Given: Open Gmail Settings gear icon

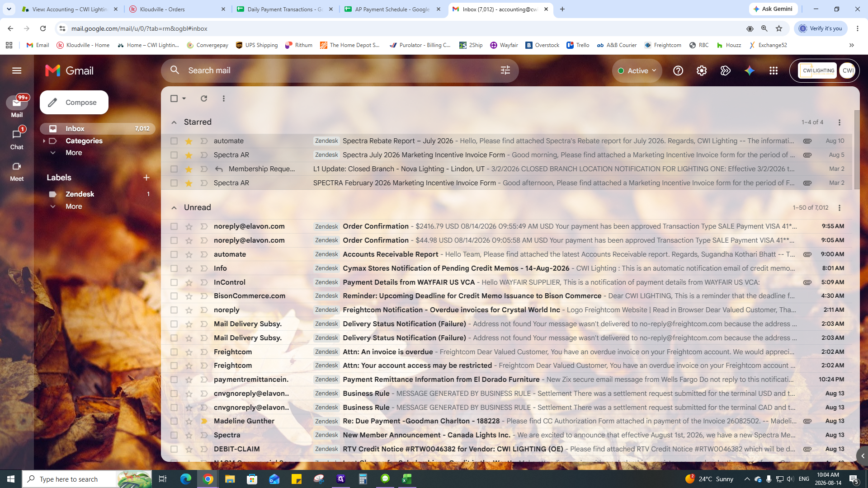Looking at the screenshot, I should [x=702, y=70].
